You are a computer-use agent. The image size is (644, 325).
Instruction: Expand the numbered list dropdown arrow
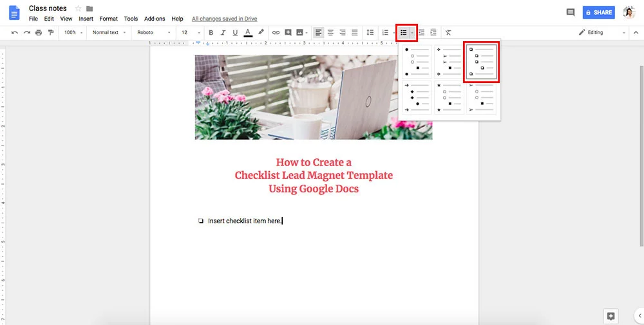(x=393, y=32)
